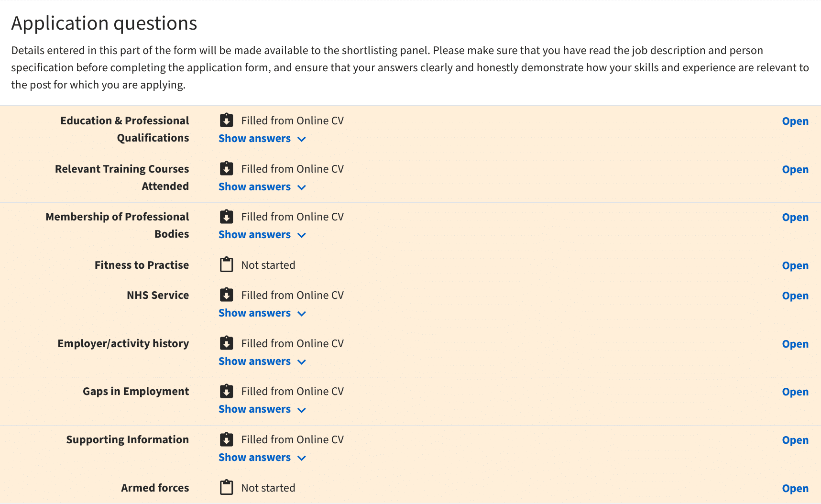Click the filled clipboard icon for Relevant Training Courses

pos(226,168)
